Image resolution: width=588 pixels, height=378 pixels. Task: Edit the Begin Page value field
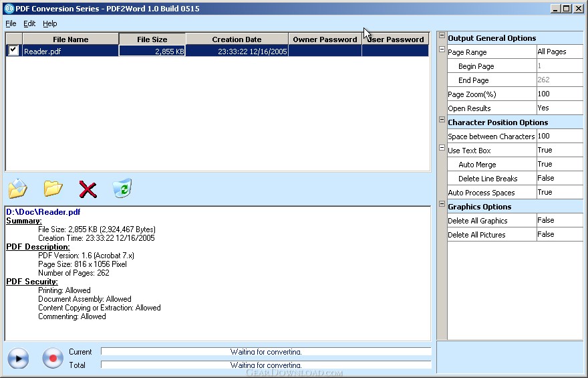click(559, 66)
